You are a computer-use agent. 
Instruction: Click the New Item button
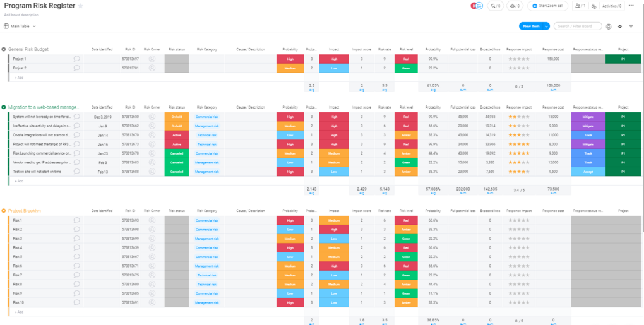(x=530, y=27)
